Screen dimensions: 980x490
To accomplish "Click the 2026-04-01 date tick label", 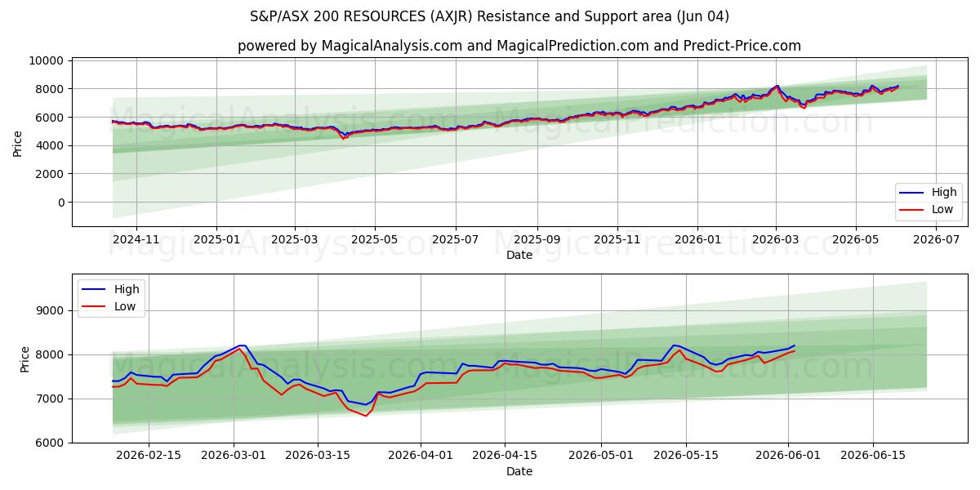I will tap(421, 456).
